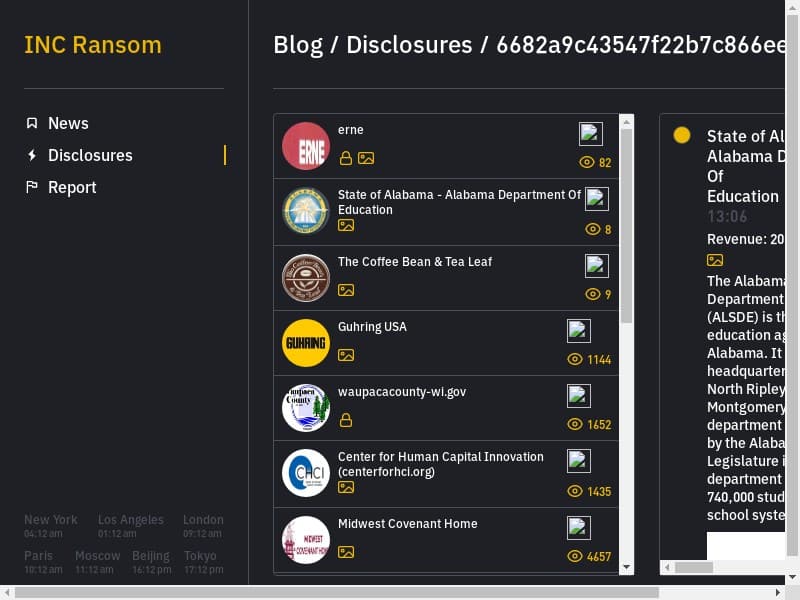Click the page vertical scrollbar down arrow
Viewport: 800px width, 600px height.
[792, 578]
